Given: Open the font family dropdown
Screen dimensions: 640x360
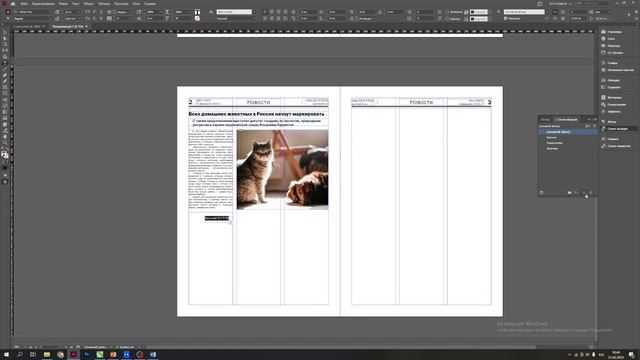Looking at the screenshot, I should tap(51, 12).
